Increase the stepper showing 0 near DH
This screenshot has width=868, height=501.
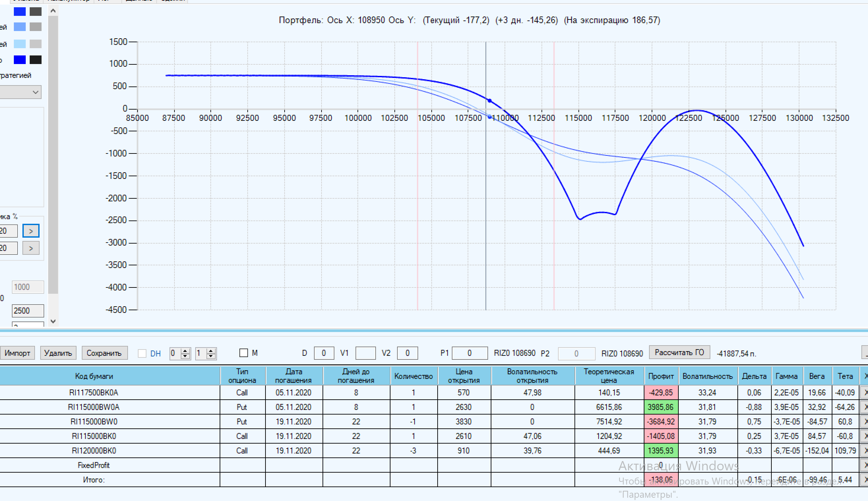[x=185, y=351]
